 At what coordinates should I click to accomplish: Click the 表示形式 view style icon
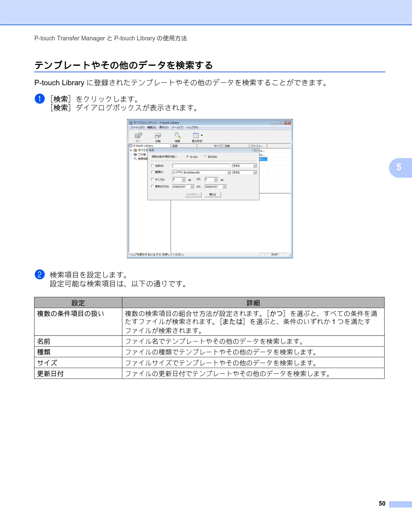click(x=196, y=135)
